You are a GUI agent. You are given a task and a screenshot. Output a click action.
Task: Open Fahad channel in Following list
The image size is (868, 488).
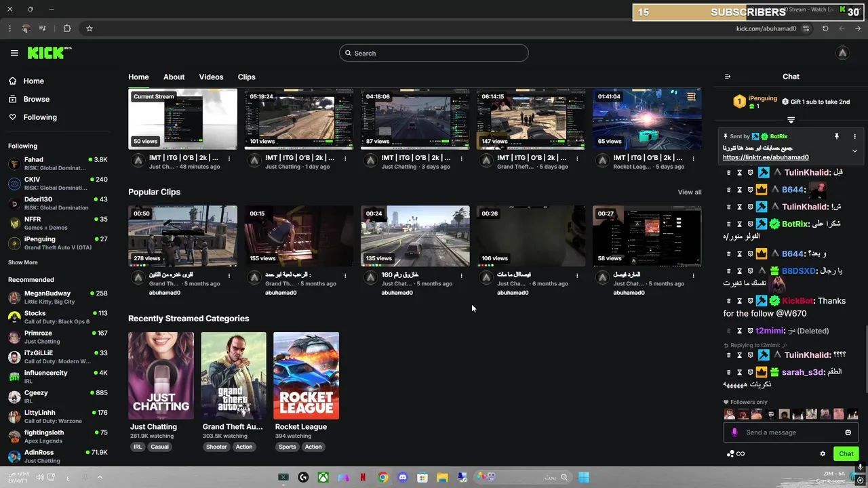tap(58, 163)
